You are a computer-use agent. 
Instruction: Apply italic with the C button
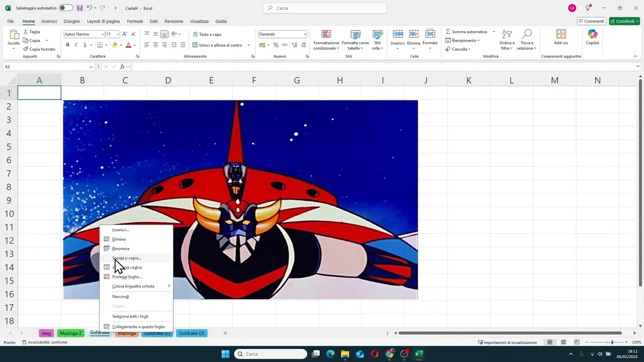pyautogui.click(x=76, y=45)
